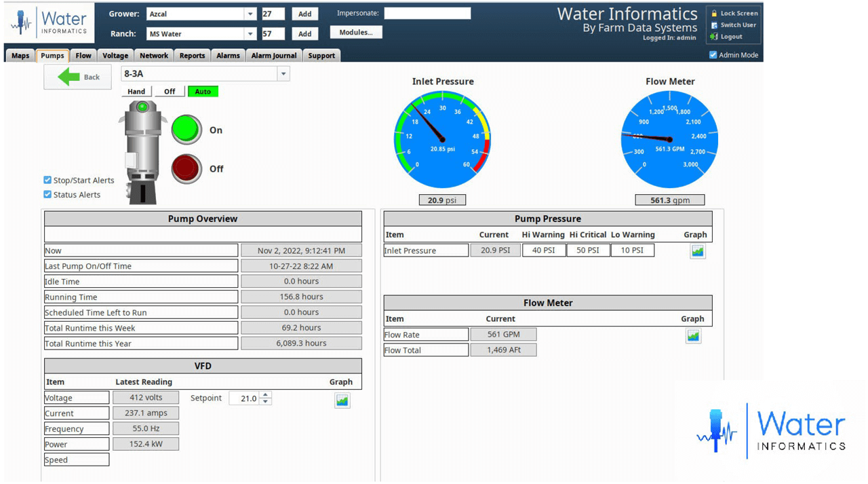Enable Stop/Start Alerts checkbox

(47, 180)
